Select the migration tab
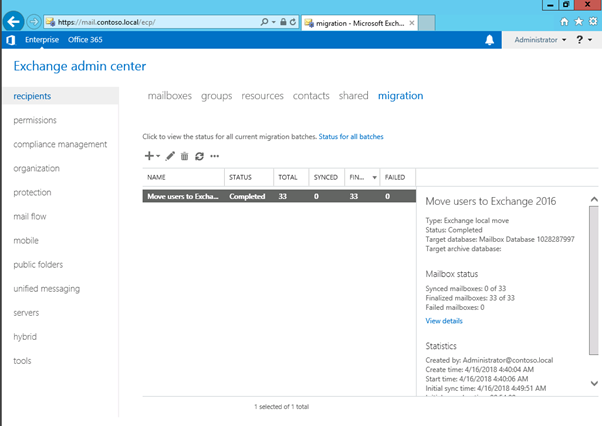The image size is (602, 426). [x=400, y=96]
